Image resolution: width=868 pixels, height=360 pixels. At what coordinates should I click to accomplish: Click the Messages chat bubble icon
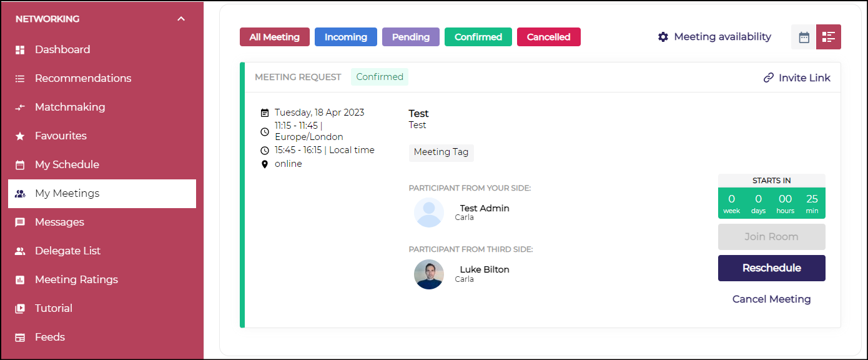click(x=20, y=222)
